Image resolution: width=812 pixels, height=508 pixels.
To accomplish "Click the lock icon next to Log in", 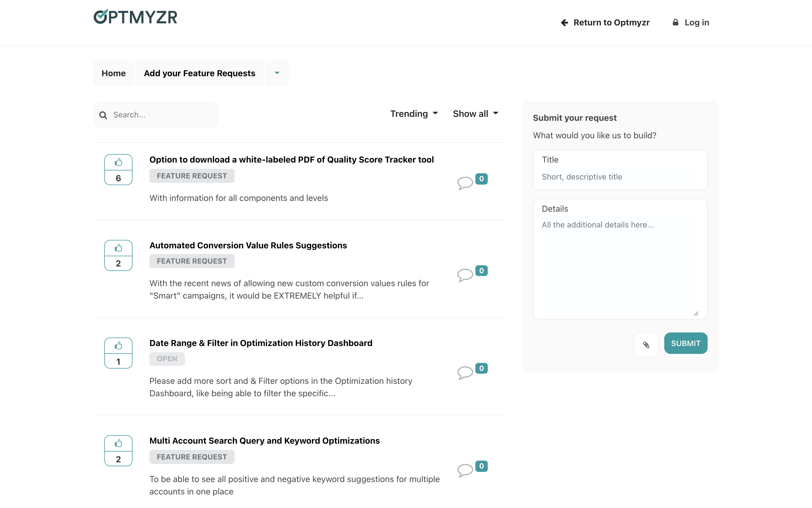I will pos(676,22).
